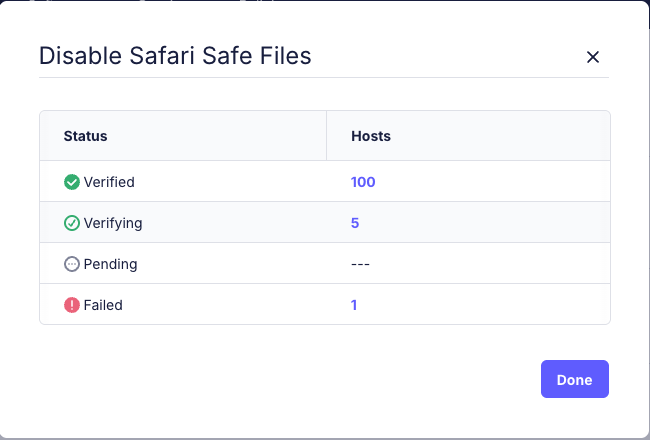Screen dimensions: 650x440
Task: Click the divider between Status and Hosts headers
Action: pyautogui.click(x=327, y=135)
